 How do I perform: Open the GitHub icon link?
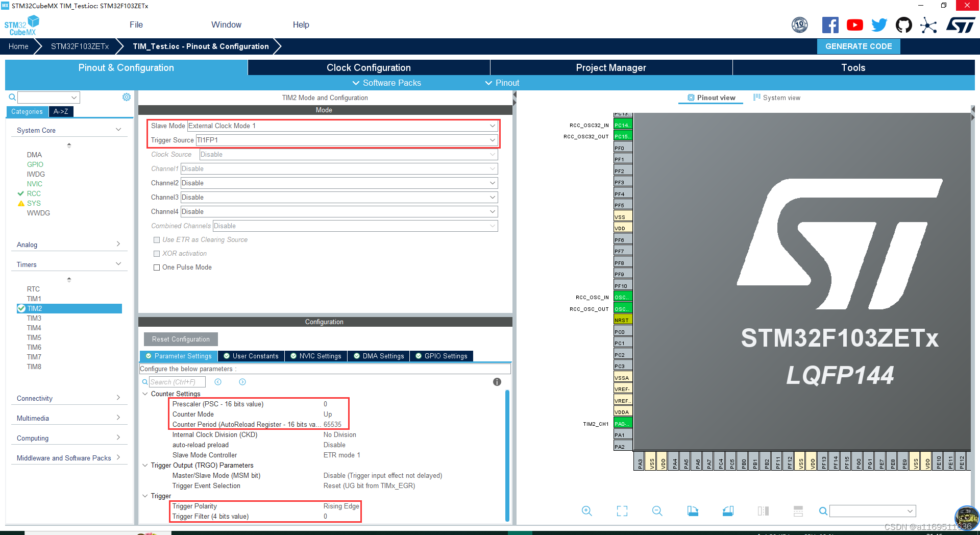(904, 25)
